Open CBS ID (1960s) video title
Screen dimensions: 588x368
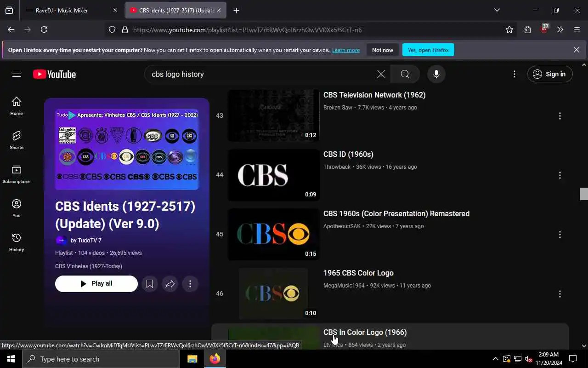348,154
